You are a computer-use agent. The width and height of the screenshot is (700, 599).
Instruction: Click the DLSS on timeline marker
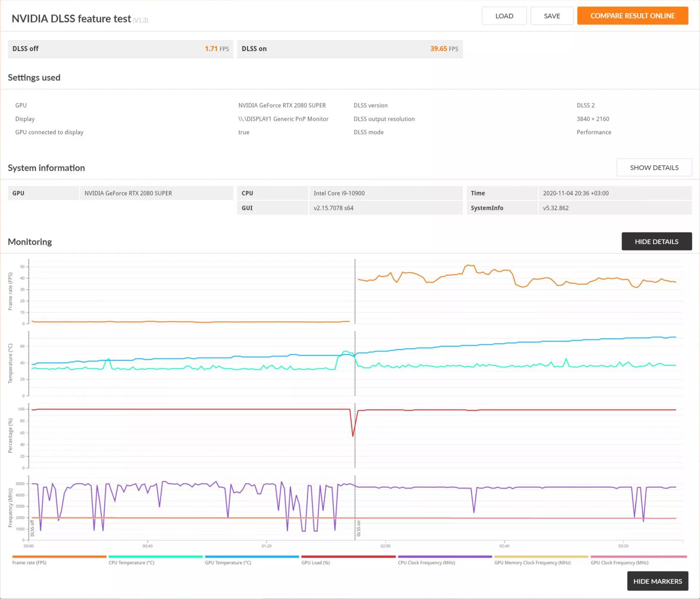(358, 528)
